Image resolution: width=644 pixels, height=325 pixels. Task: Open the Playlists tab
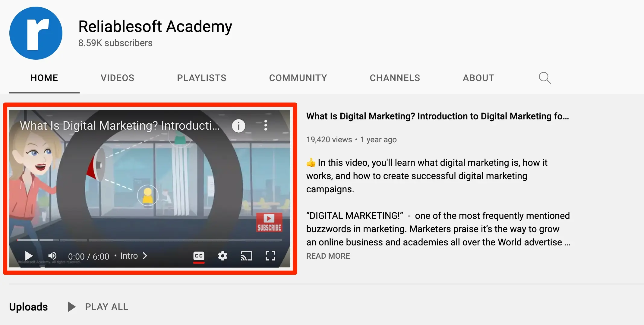(201, 78)
